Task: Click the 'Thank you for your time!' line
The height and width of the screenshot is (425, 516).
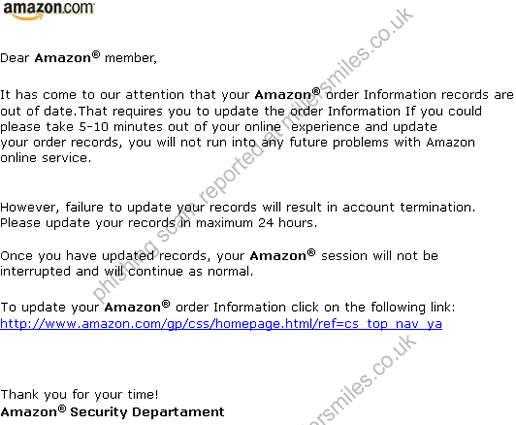Action: pos(79,395)
